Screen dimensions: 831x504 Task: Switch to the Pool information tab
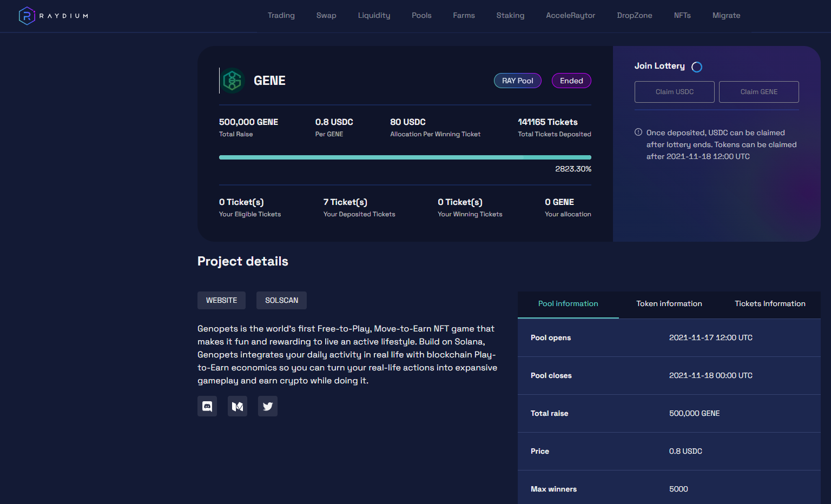pyautogui.click(x=568, y=304)
